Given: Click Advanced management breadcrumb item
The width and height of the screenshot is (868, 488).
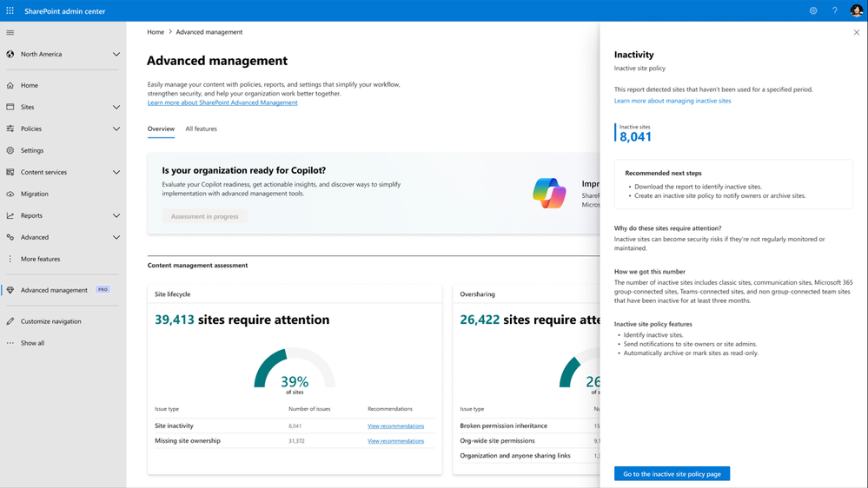Looking at the screenshot, I should click(209, 32).
